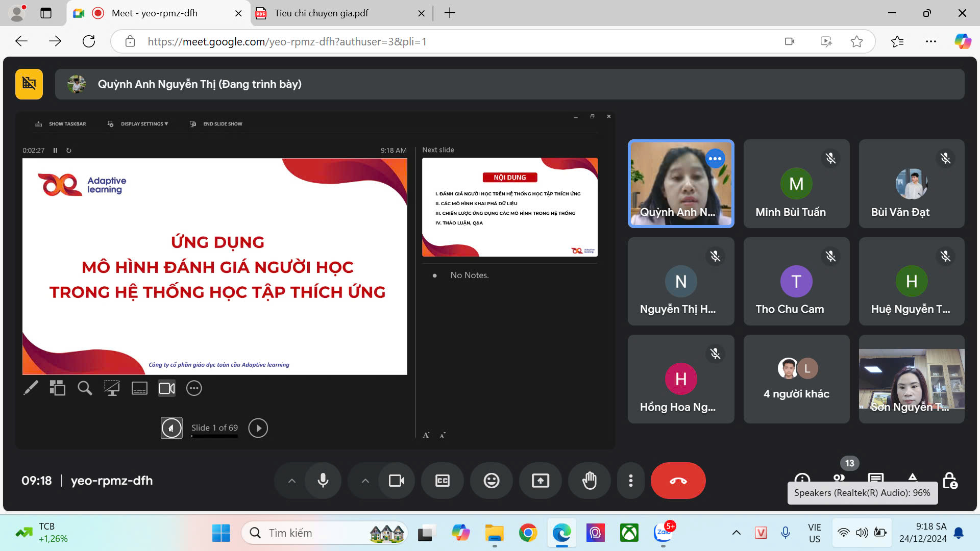Increase notes text size icon
Image resolution: width=980 pixels, height=551 pixels.
[426, 435]
